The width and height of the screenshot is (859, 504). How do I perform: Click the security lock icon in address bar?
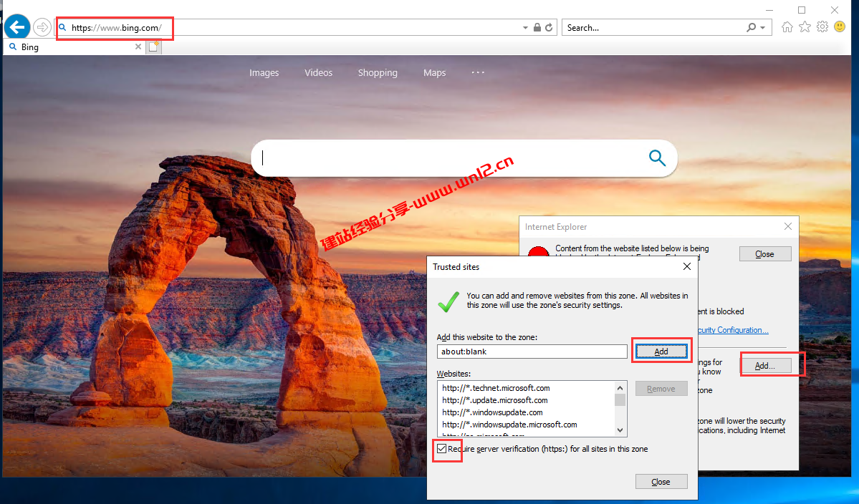[x=537, y=28]
